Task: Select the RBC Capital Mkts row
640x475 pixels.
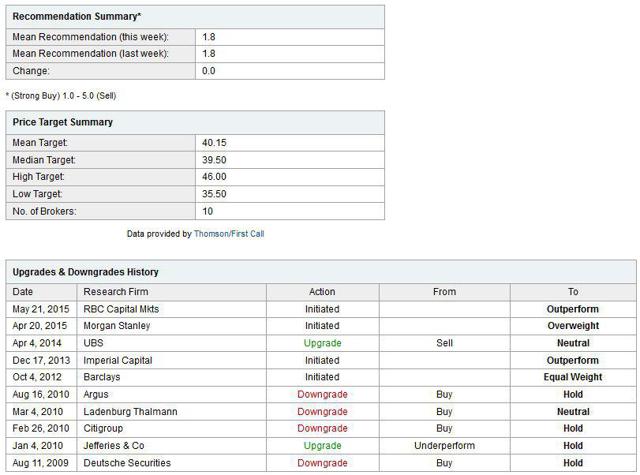Action: pos(321,309)
